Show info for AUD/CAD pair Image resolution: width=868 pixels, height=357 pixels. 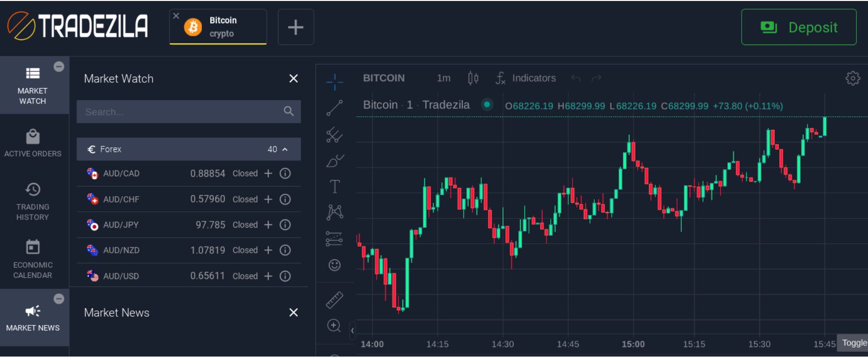pyautogui.click(x=285, y=173)
